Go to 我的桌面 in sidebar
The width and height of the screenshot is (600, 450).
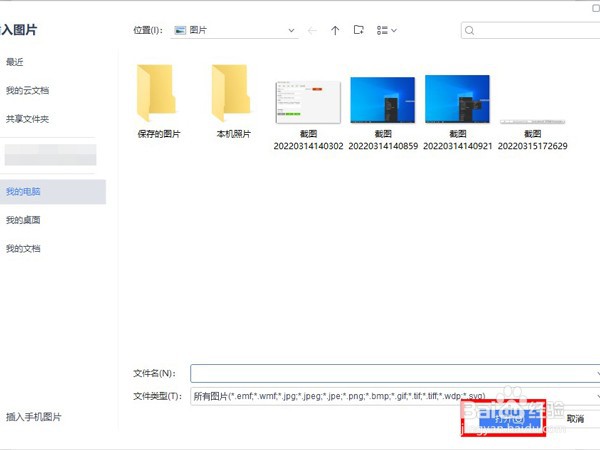pos(23,220)
